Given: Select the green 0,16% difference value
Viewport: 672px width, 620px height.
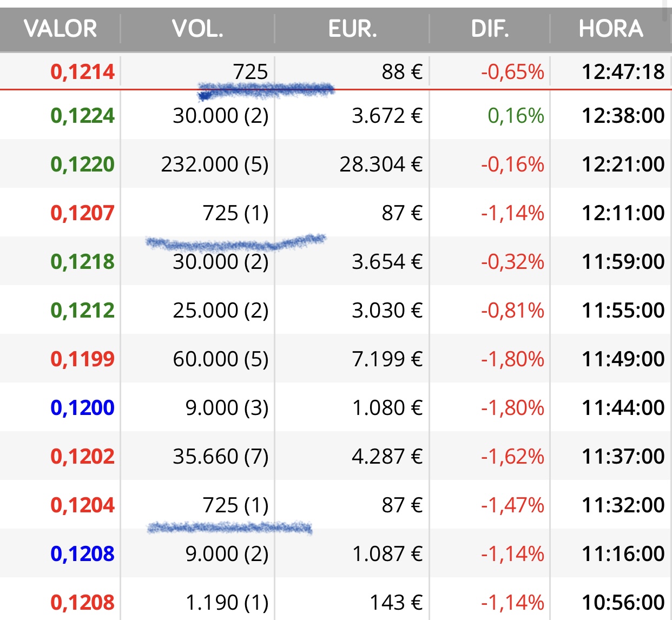Looking at the screenshot, I should 516,116.
